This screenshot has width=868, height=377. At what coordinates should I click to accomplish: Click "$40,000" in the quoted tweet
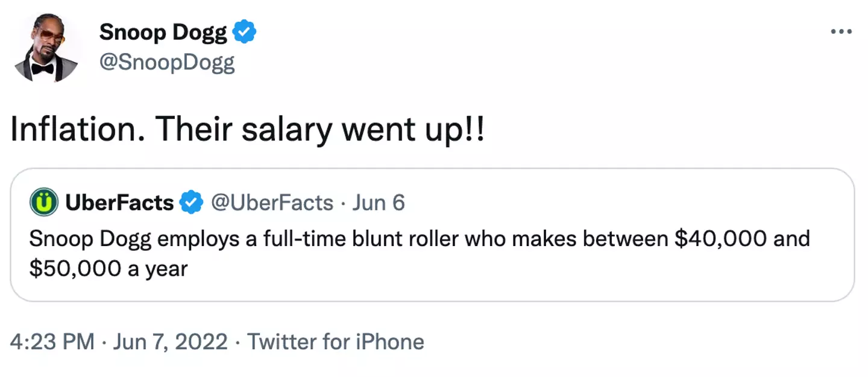720,239
